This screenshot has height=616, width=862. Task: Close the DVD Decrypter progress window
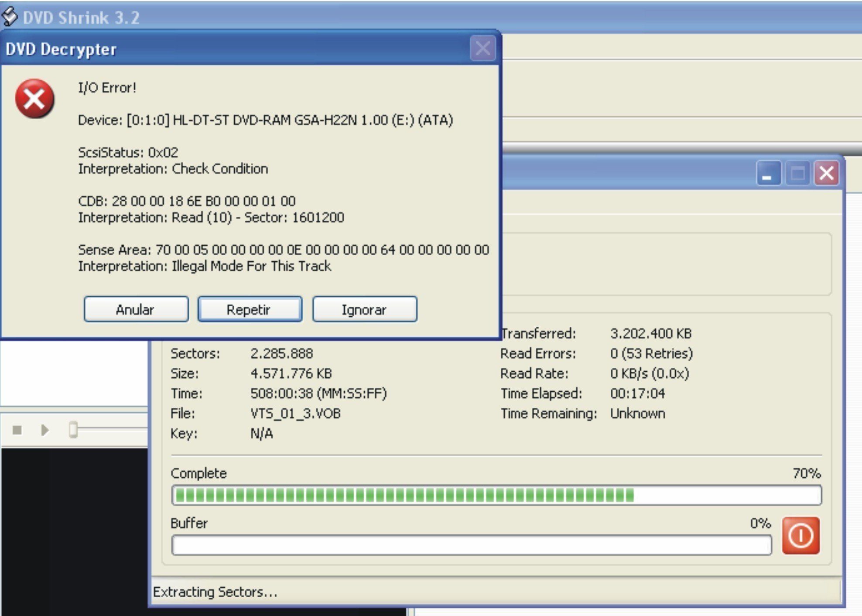click(827, 173)
